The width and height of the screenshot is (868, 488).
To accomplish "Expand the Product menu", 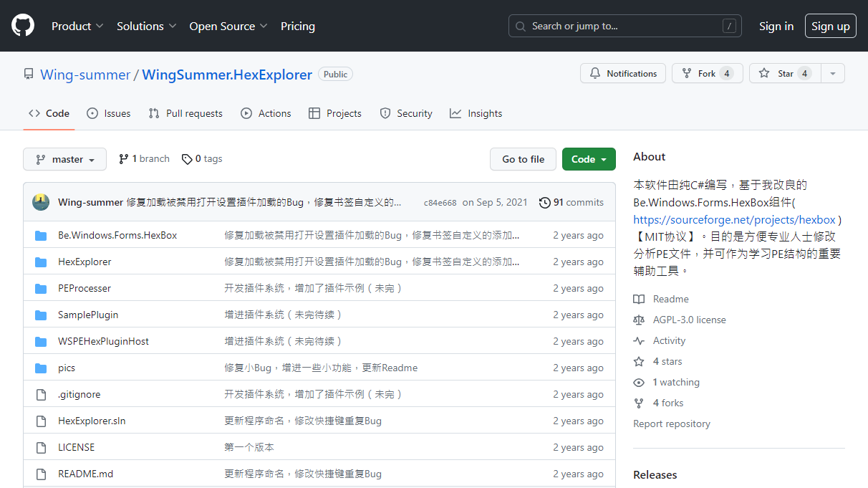I will click(x=77, y=26).
